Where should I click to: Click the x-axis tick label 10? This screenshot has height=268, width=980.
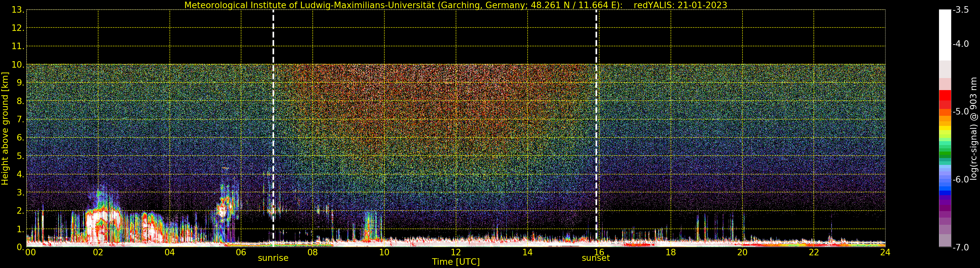[x=384, y=252]
